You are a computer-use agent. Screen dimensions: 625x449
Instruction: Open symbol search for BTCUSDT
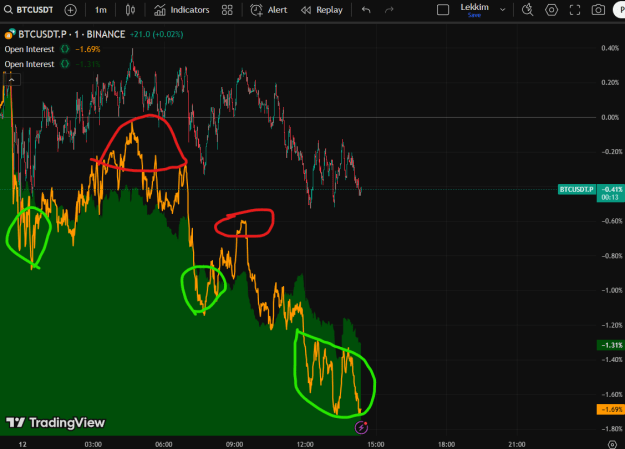pyautogui.click(x=29, y=10)
